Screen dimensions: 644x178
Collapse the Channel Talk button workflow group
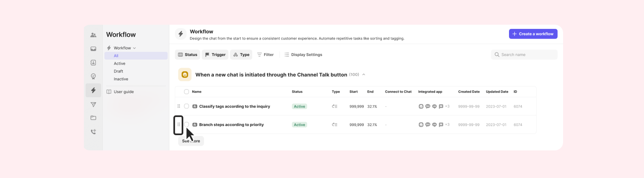point(364,75)
